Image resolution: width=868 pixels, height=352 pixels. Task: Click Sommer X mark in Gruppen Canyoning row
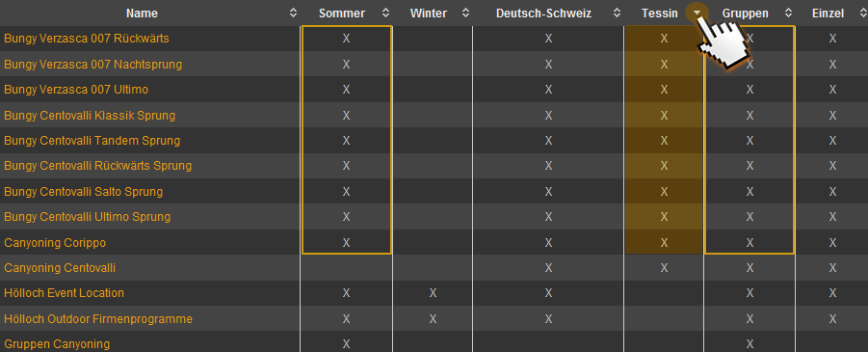[x=346, y=343]
